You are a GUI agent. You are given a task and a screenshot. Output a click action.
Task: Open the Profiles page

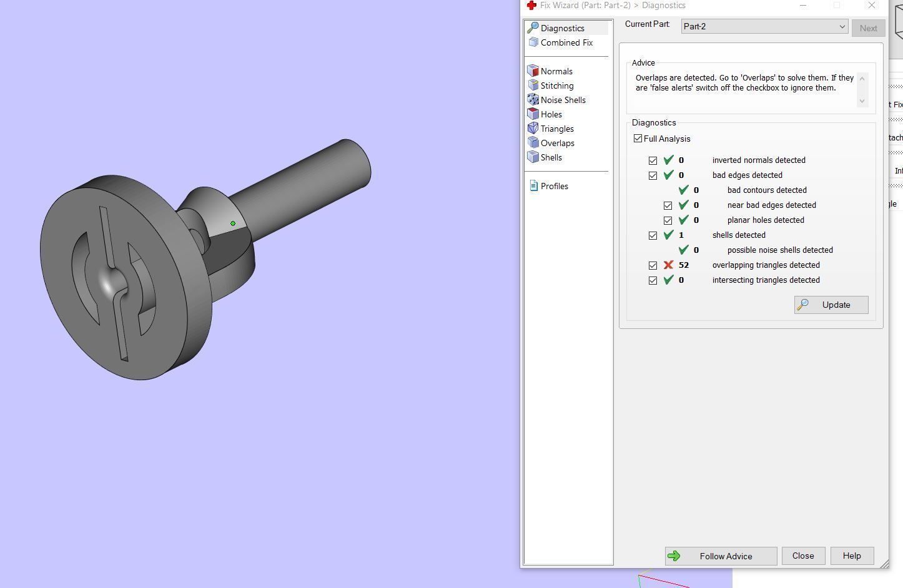[x=555, y=186]
